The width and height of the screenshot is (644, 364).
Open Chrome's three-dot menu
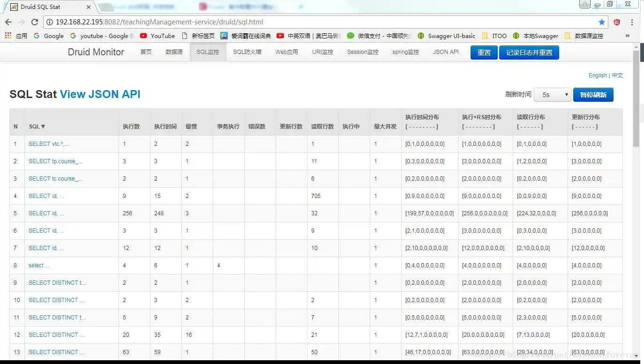tap(631, 22)
